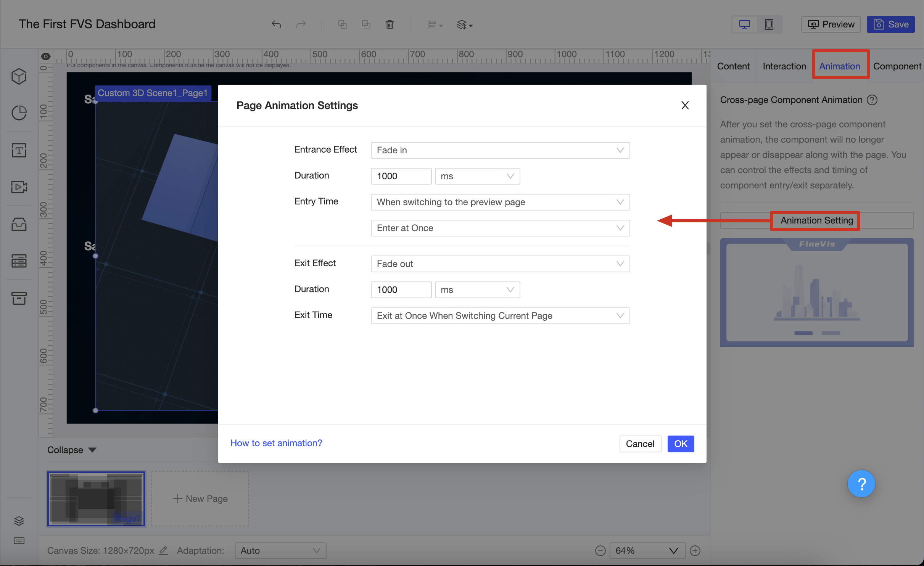Select the Page1 thumbnail
The width and height of the screenshot is (924, 566).
[x=96, y=498]
